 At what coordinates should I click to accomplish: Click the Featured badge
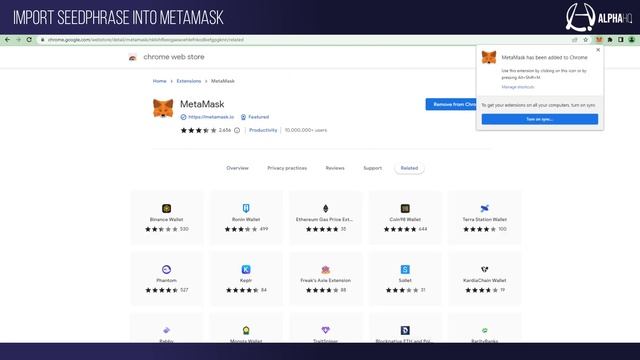tap(255, 117)
